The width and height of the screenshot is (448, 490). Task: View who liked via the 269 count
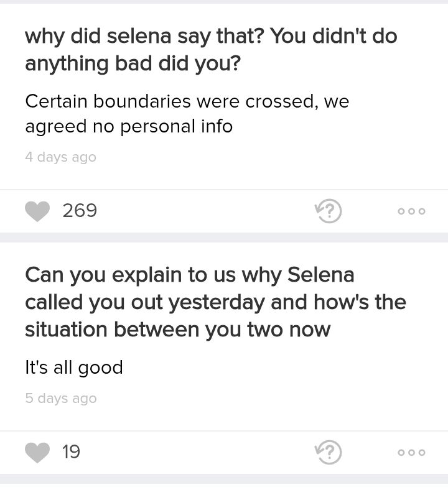point(80,210)
